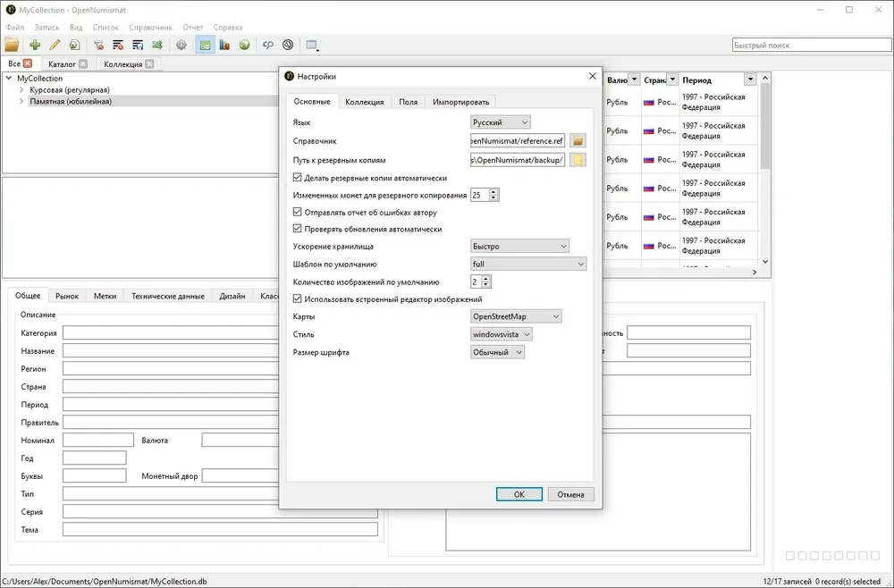Click the Быстрый поиск search field

coord(812,45)
